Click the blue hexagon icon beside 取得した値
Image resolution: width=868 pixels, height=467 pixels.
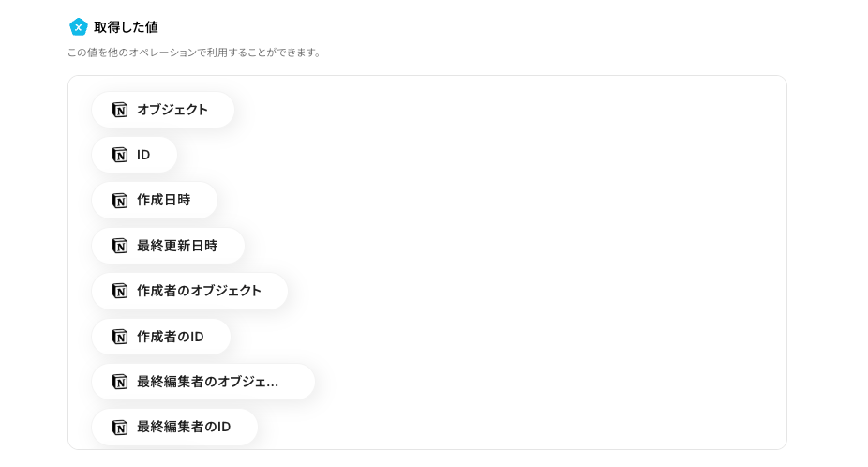tap(79, 27)
